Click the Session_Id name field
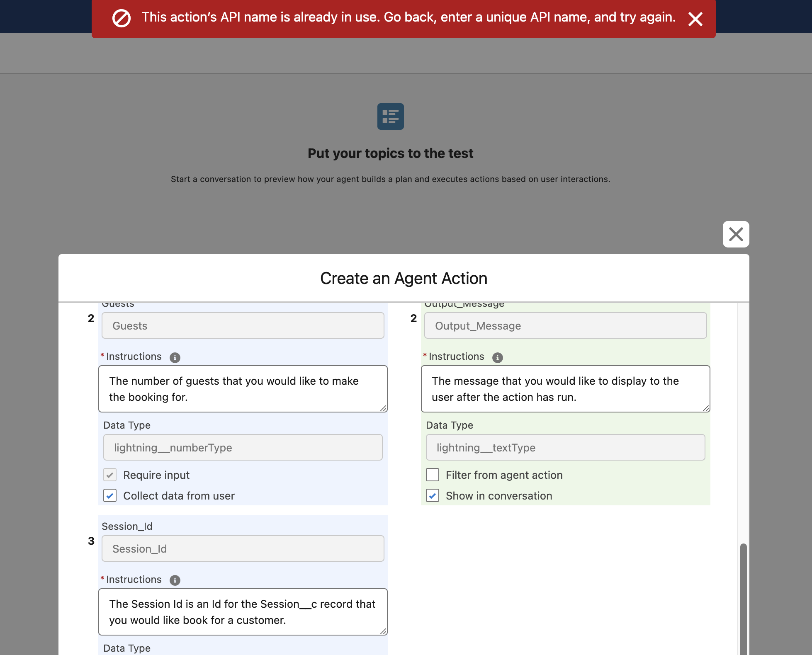The width and height of the screenshot is (812, 655). tap(243, 549)
